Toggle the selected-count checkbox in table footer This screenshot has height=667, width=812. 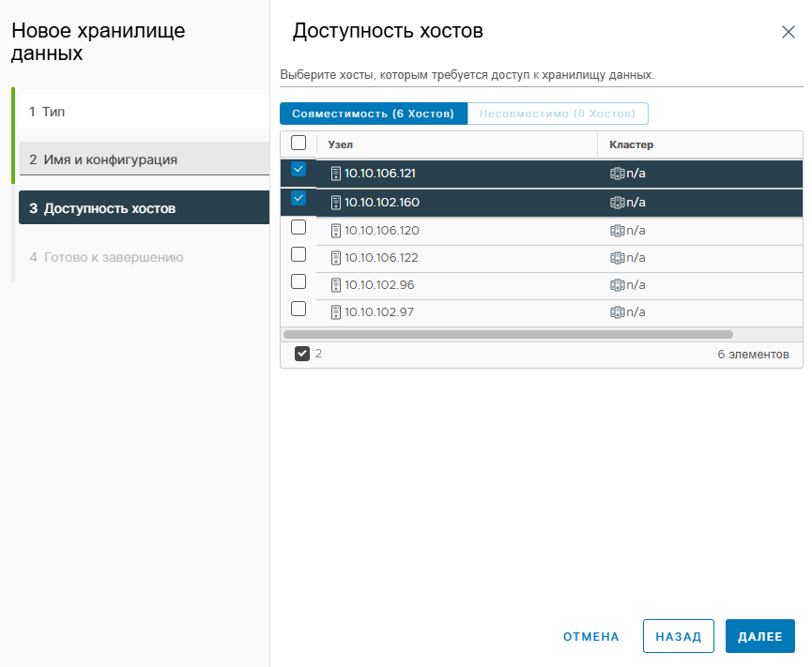tap(302, 354)
